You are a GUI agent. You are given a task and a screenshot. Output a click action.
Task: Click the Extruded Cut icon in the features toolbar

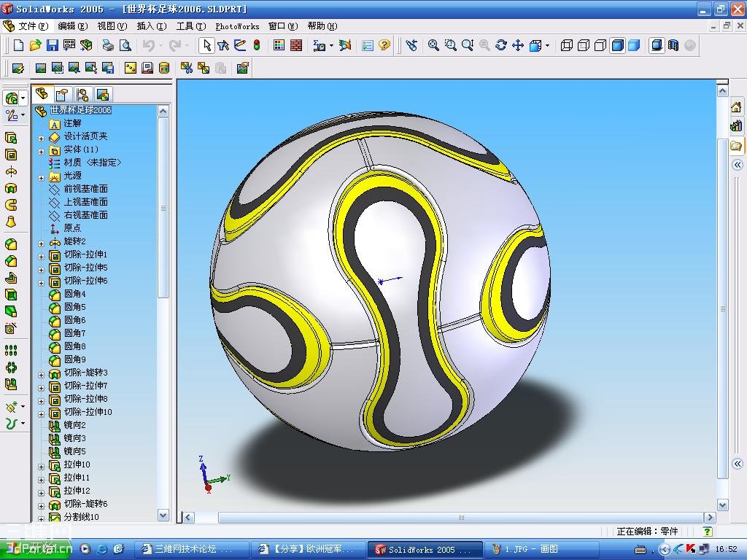tap(10, 155)
